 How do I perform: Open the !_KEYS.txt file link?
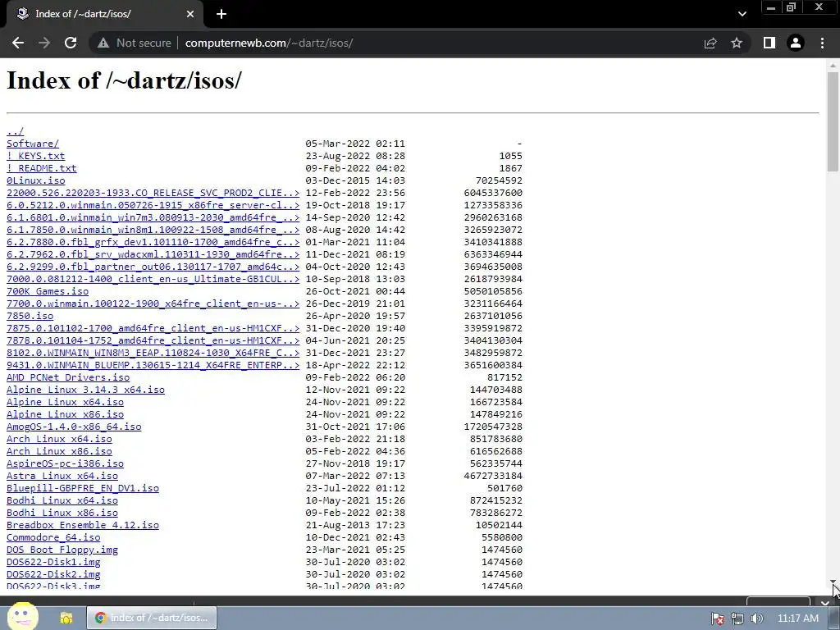coord(35,156)
